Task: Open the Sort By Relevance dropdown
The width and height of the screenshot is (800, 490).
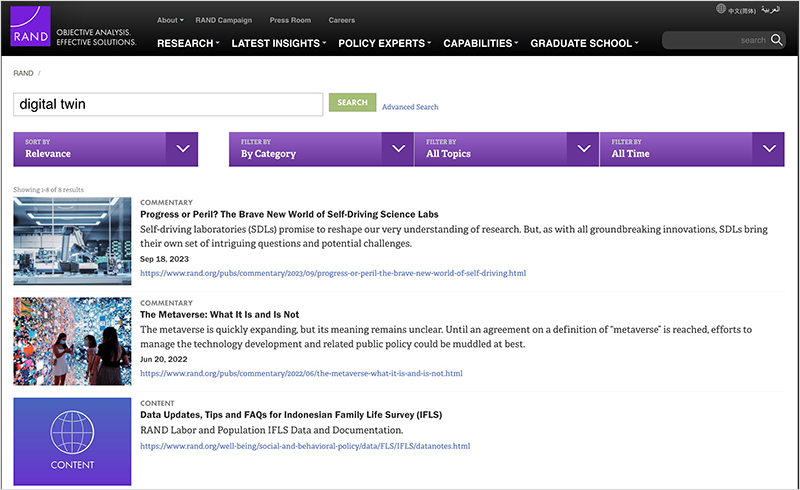Action: point(106,149)
